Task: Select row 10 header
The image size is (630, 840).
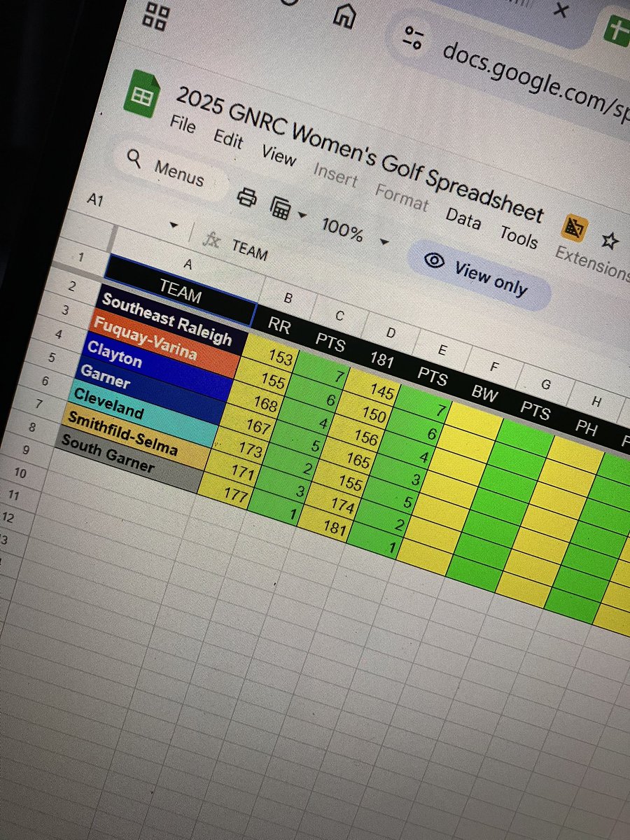Action: coord(20,474)
